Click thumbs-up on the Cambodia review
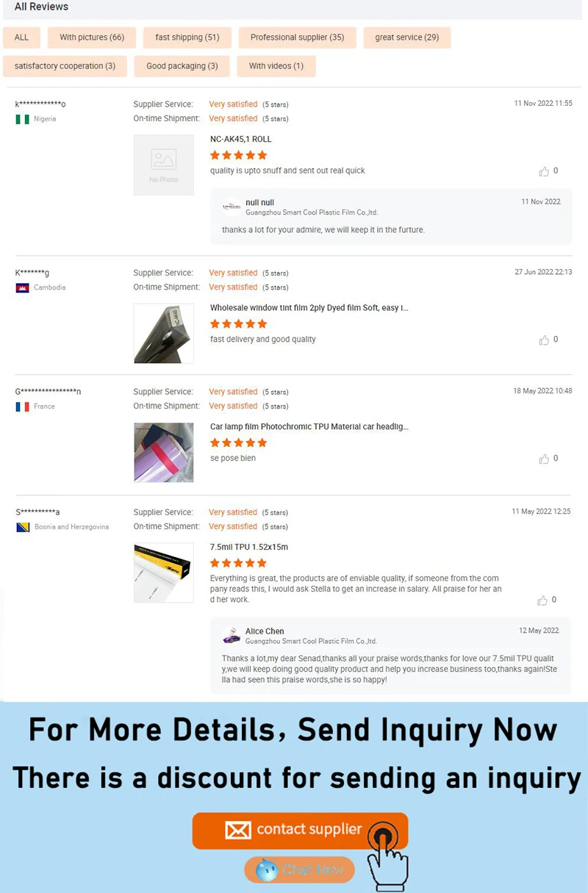 (x=544, y=340)
